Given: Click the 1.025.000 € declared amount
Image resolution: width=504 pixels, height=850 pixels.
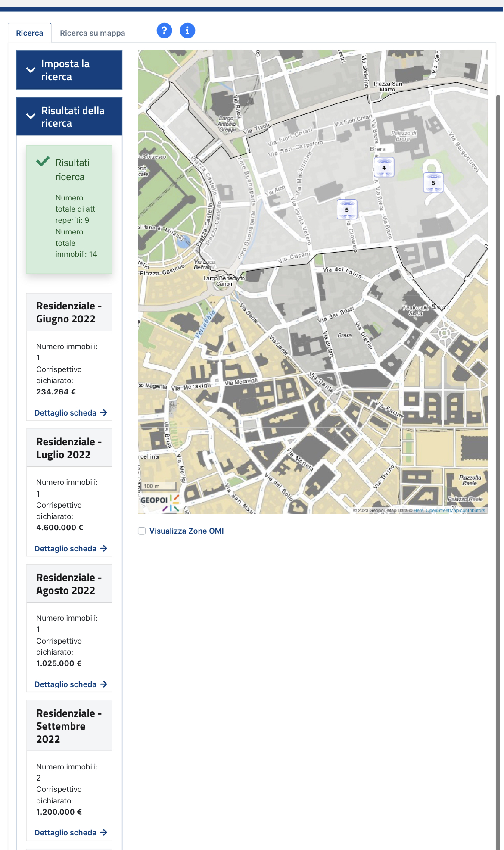Looking at the screenshot, I should pyautogui.click(x=59, y=663).
